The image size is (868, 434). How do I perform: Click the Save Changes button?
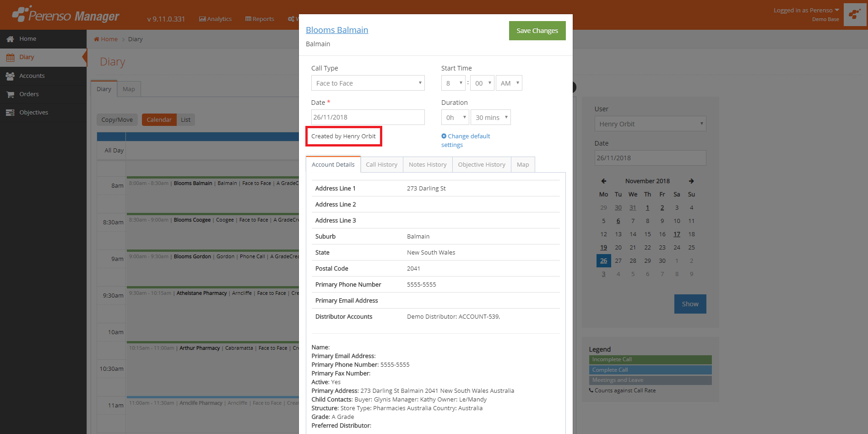[537, 31]
